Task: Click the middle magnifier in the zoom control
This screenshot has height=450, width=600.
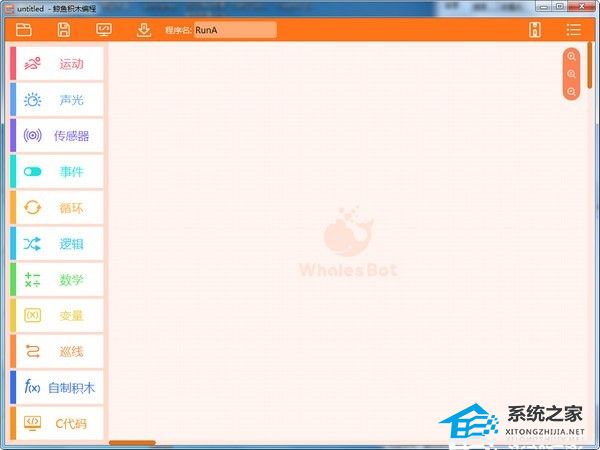Action: (x=571, y=74)
